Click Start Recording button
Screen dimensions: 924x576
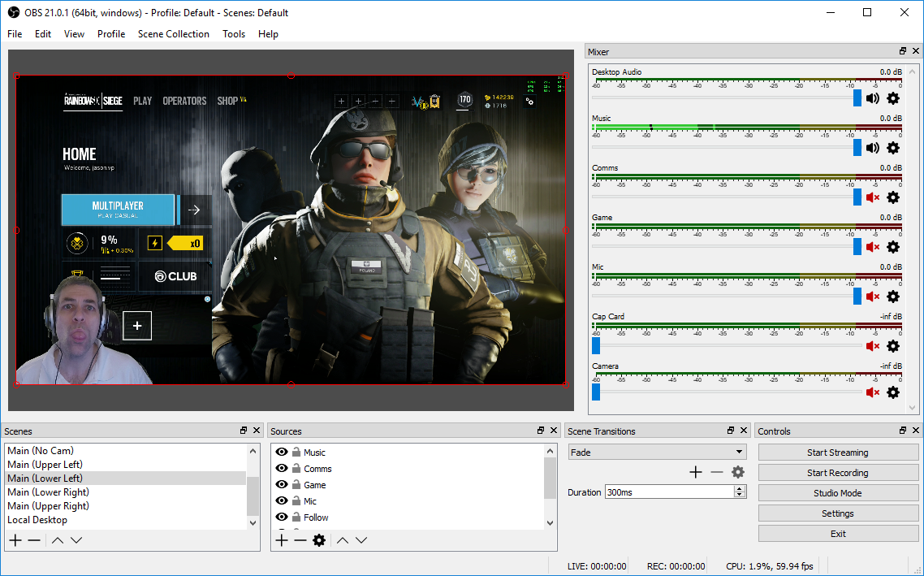(x=838, y=473)
